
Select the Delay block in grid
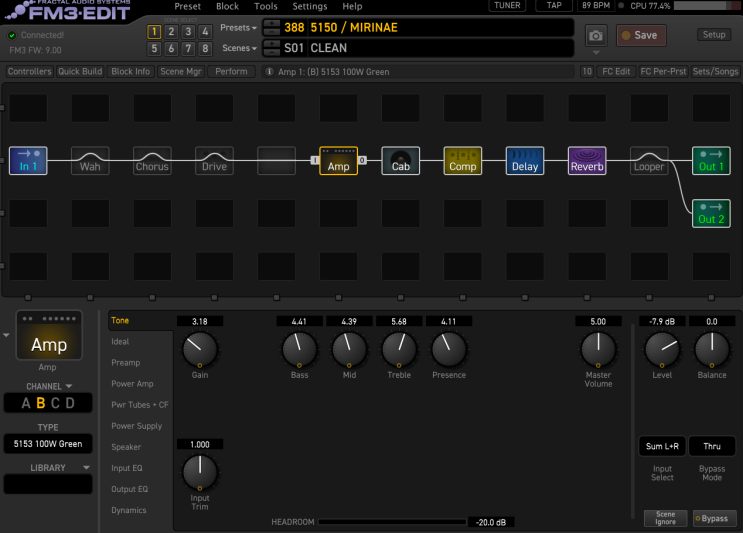(525, 161)
